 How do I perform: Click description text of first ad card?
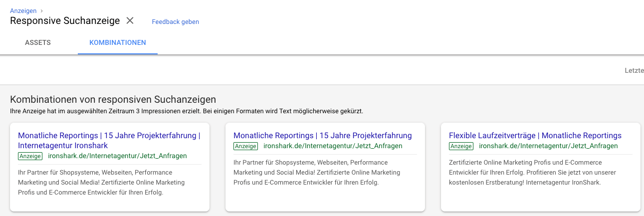(x=101, y=182)
